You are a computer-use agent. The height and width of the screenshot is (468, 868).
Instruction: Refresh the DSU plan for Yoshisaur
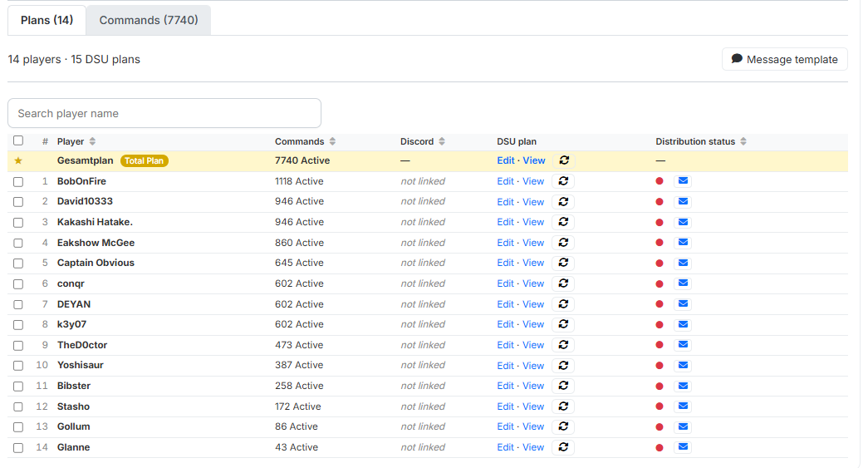563,366
